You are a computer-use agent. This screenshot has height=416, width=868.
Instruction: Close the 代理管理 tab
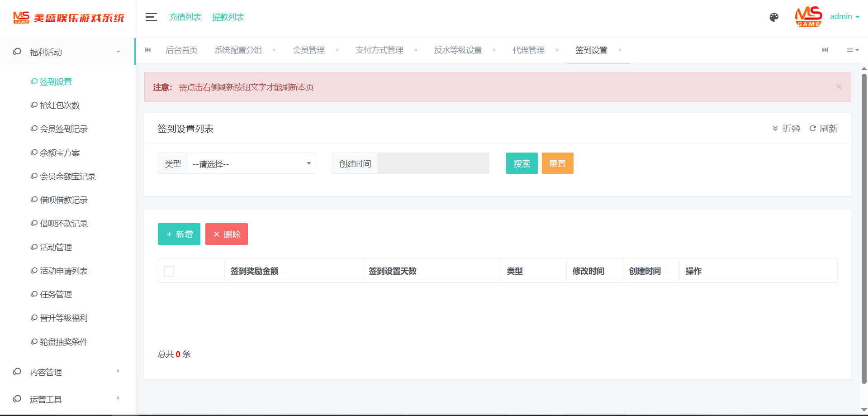[x=557, y=50]
